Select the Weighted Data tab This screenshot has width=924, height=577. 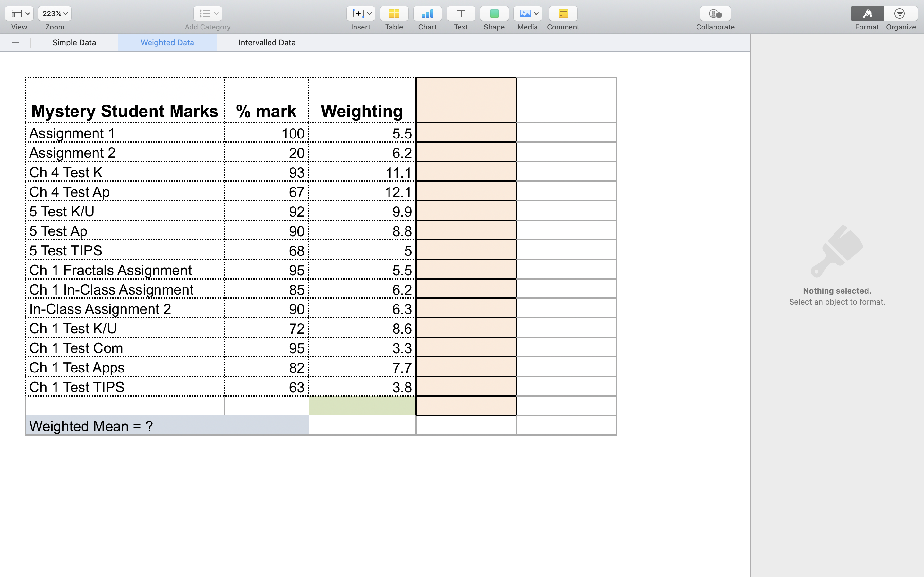click(167, 42)
